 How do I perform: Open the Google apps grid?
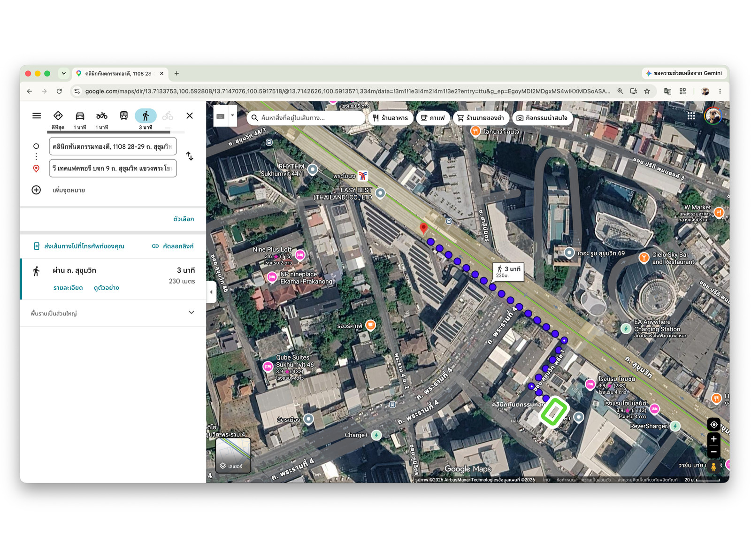point(691,116)
